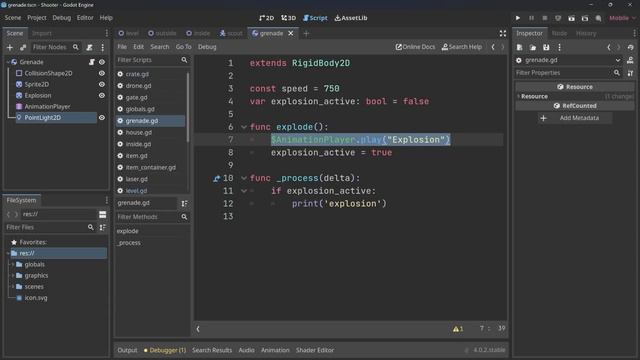Enable movie maker mode icon

pos(598,18)
